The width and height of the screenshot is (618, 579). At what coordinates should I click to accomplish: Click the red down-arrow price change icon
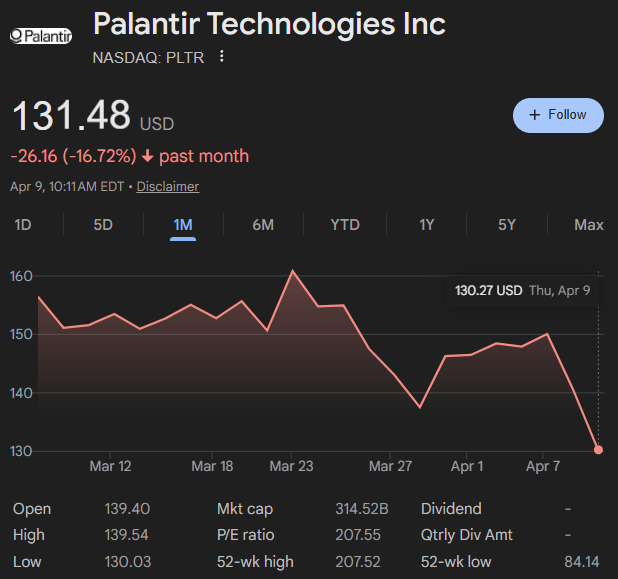coord(148,156)
